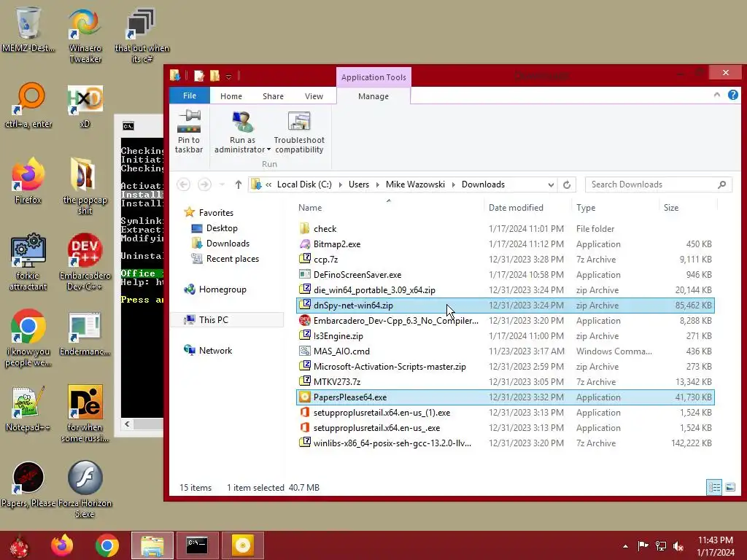747x560 pixels.
Task: Open Firefox from the taskbar
Action: click(62, 545)
